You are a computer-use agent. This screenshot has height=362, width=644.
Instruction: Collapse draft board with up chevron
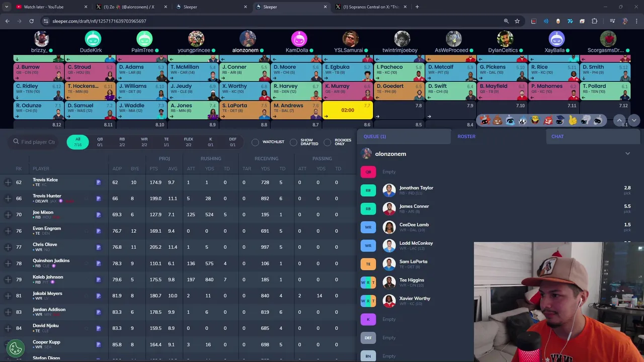[620, 120]
